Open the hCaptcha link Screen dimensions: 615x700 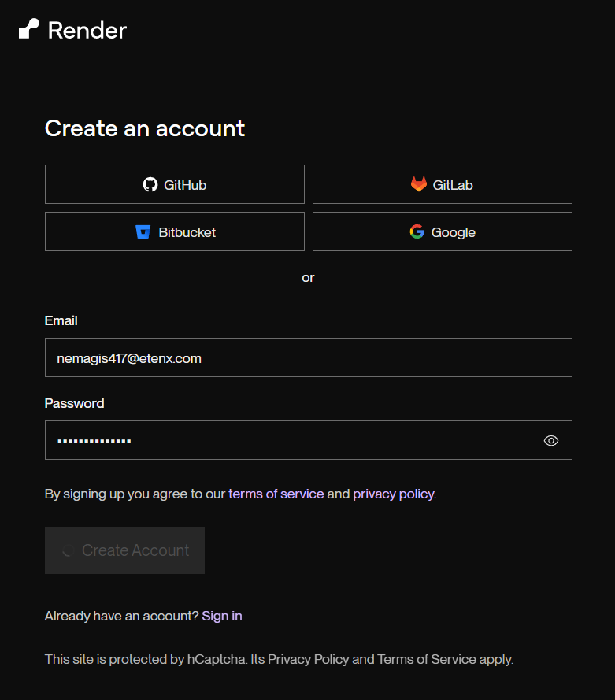coord(217,659)
